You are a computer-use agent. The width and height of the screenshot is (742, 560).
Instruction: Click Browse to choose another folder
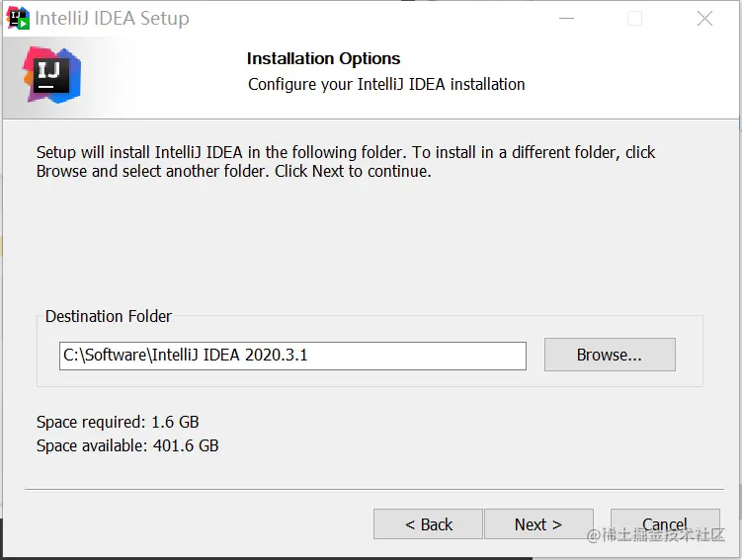point(610,355)
